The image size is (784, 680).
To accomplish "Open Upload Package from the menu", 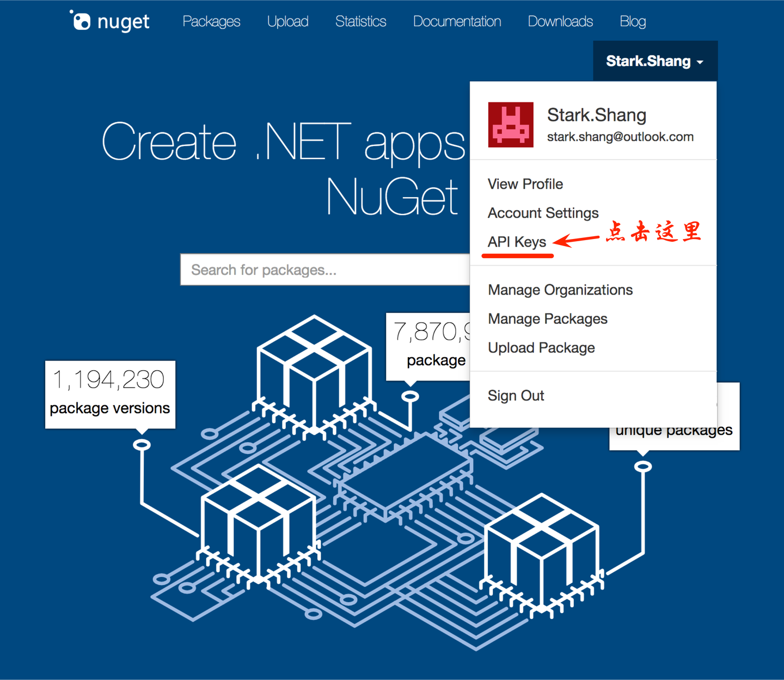I will [x=541, y=347].
